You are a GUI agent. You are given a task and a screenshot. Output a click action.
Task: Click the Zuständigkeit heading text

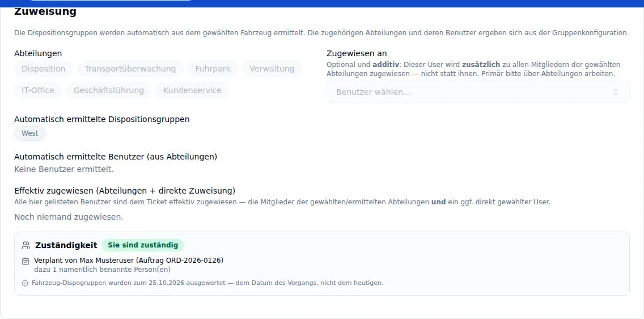[x=66, y=245]
